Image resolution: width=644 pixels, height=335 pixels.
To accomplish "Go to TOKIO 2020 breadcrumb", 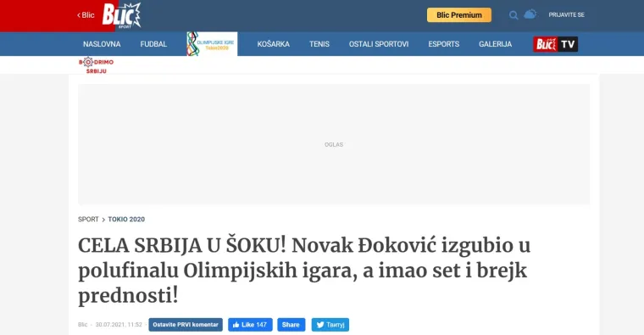I will [x=126, y=220].
